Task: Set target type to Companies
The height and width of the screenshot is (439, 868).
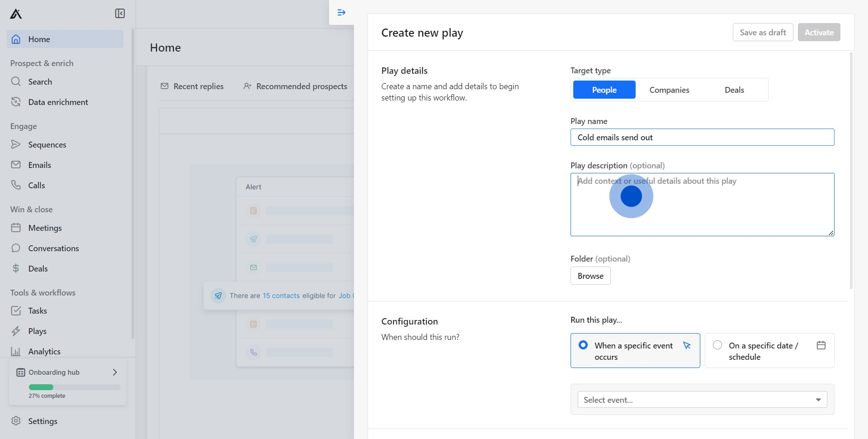Action: pos(669,90)
